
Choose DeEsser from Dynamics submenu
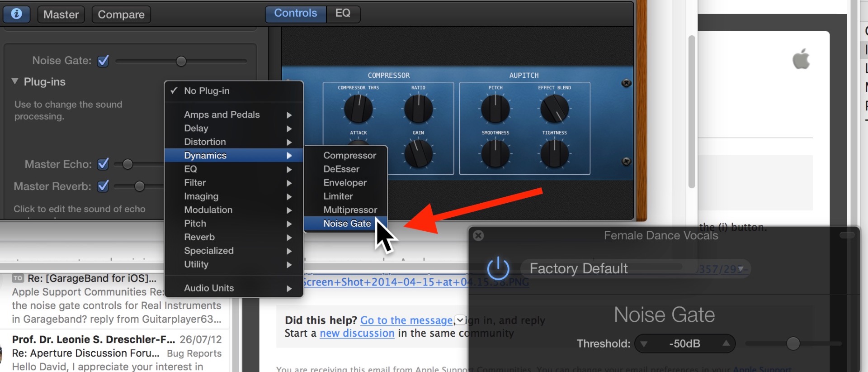click(x=346, y=169)
